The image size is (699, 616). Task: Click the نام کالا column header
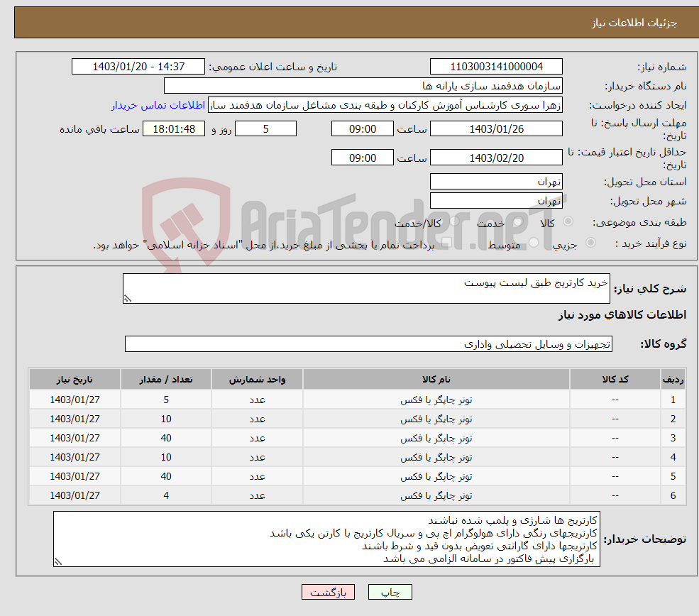click(436, 379)
